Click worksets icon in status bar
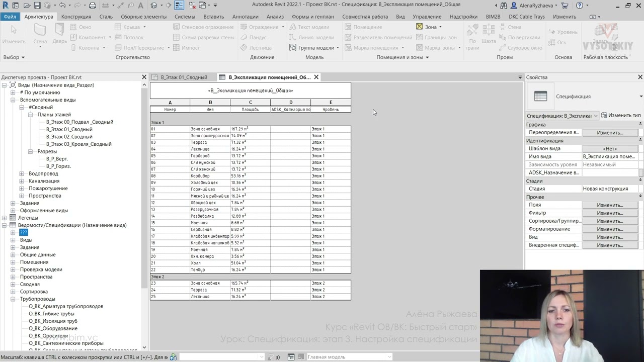Screen dimensions: 644x362 click(x=173, y=357)
